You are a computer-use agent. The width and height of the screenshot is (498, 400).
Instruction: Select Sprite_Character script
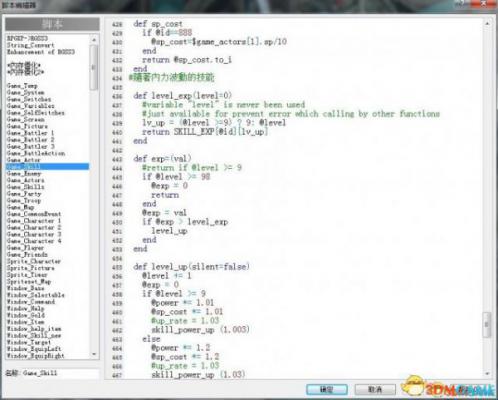click(34, 261)
